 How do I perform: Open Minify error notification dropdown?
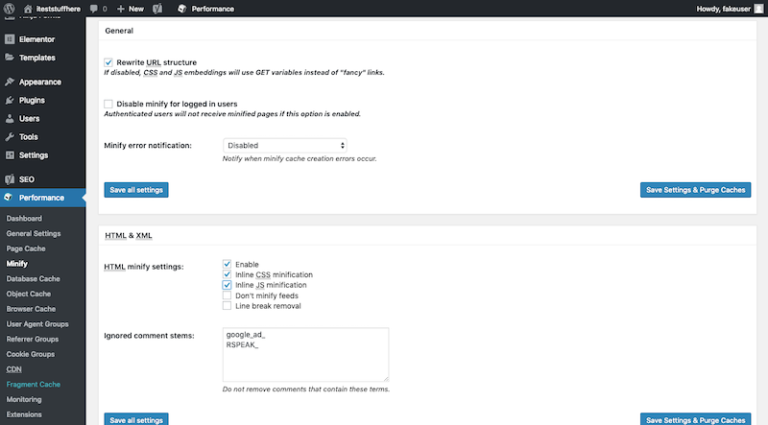pyautogui.click(x=285, y=145)
